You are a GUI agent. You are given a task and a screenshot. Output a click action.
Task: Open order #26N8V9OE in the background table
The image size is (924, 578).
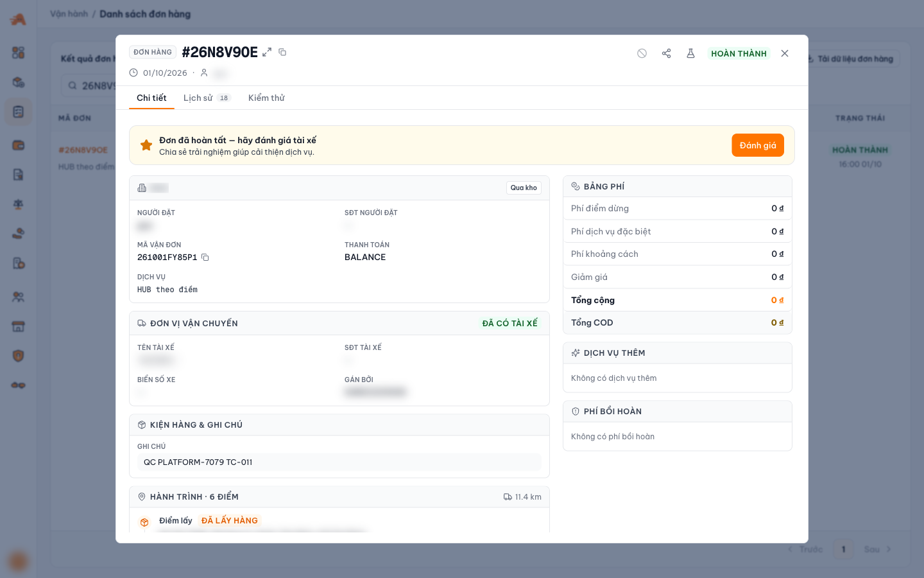pos(83,150)
